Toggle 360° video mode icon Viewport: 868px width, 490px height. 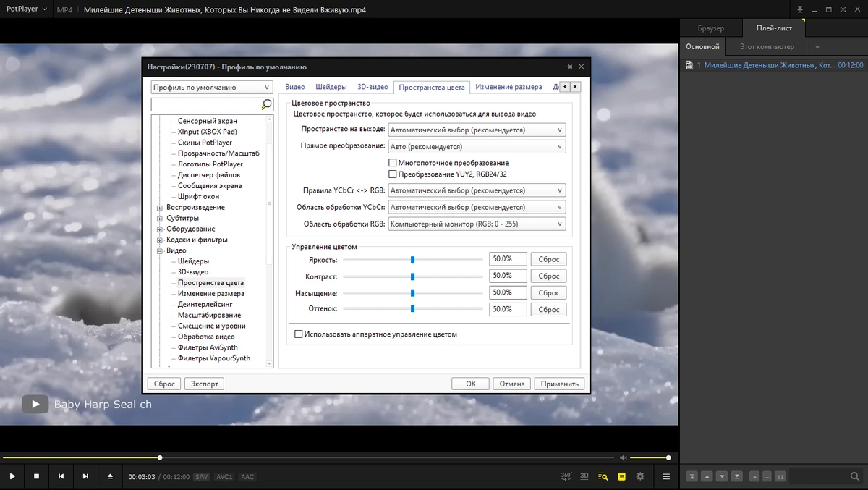click(566, 476)
